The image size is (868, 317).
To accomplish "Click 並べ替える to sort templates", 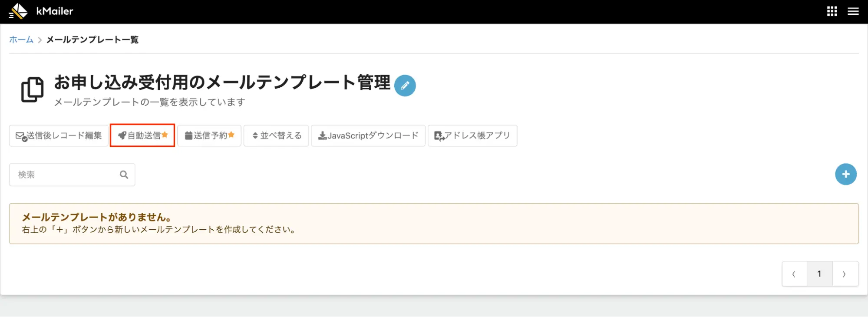I will coord(276,135).
